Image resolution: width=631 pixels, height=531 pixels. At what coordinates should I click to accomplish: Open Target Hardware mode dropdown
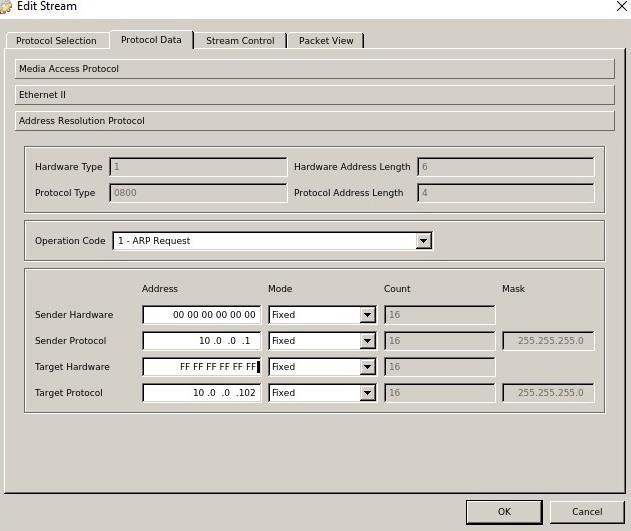(x=367, y=367)
